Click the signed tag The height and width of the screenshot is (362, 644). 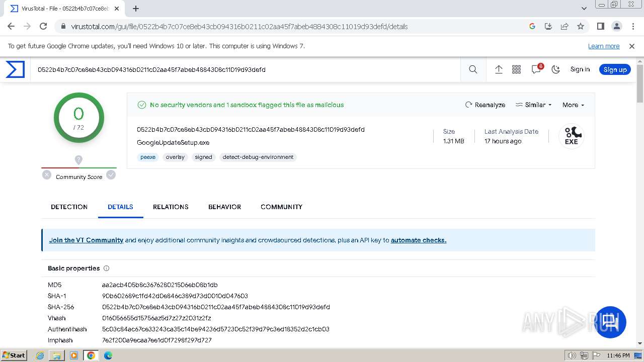pyautogui.click(x=203, y=157)
